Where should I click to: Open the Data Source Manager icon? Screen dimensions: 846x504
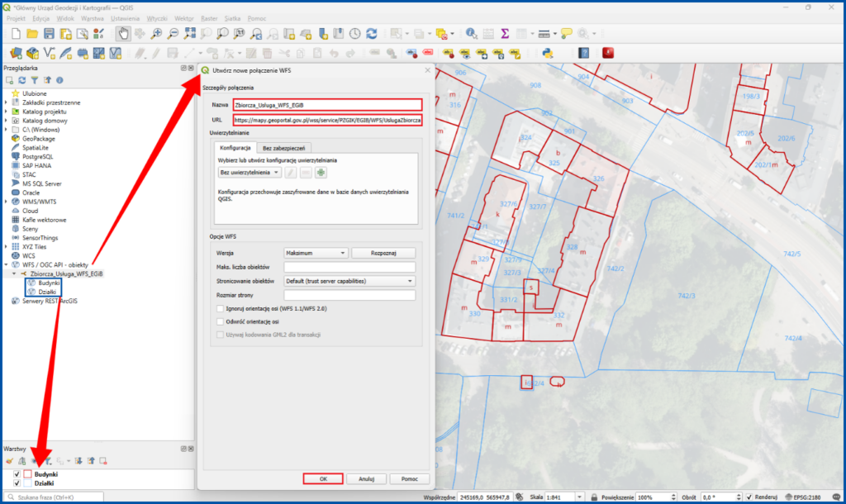click(17, 53)
